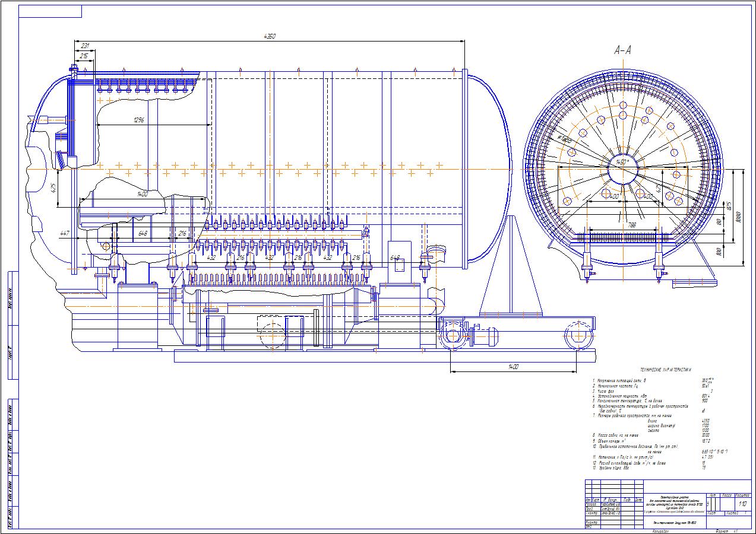Click the Масштаб header in title block

[743, 494]
